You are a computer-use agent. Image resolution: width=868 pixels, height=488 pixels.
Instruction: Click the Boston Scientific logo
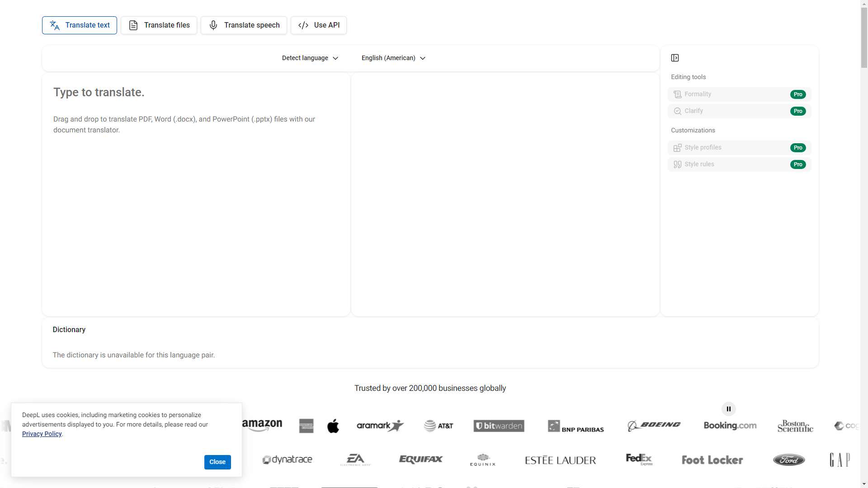point(795,426)
